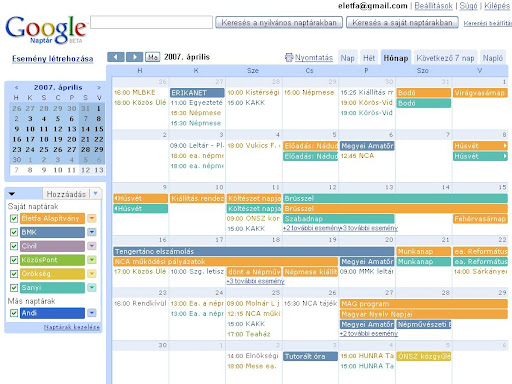Screen dimensions: 512x384
Task: Switch to Következő 7 nap tab
Action: coord(445,58)
